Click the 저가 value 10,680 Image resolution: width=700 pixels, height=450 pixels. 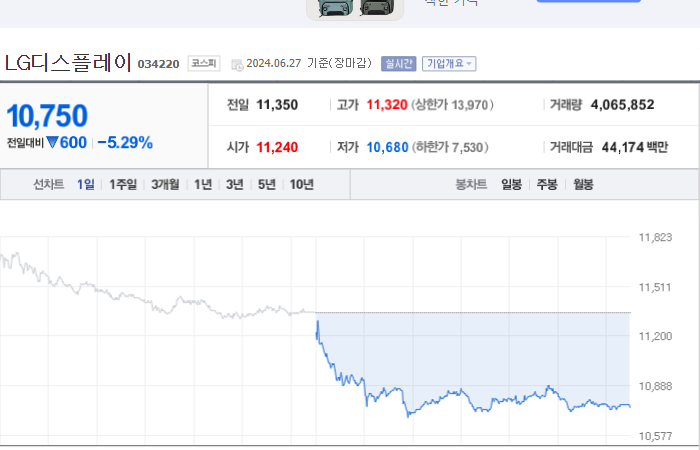pos(388,147)
